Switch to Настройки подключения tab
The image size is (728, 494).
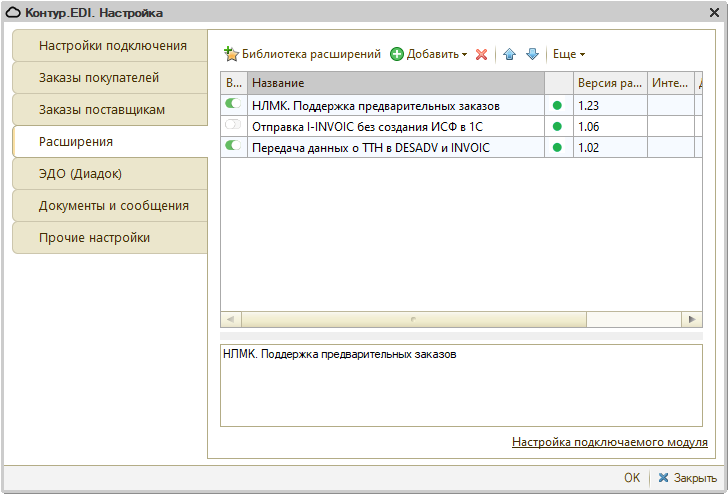[x=112, y=46]
